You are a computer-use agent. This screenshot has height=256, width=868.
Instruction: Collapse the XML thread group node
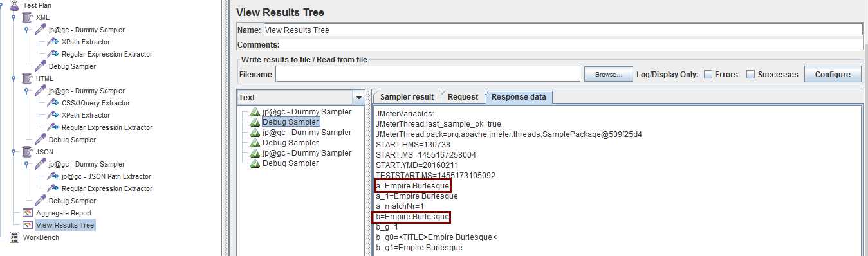click(x=14, y=17)
